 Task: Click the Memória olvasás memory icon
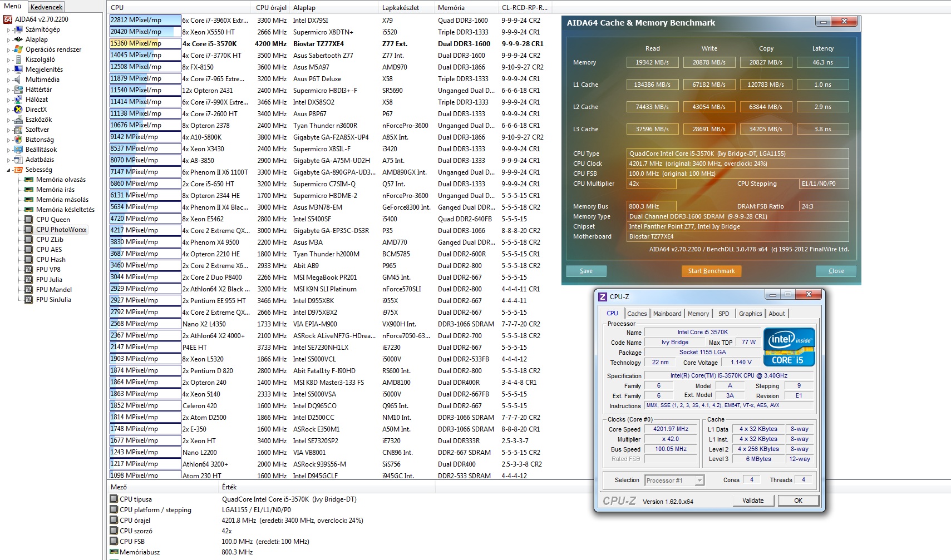point(29,180)
